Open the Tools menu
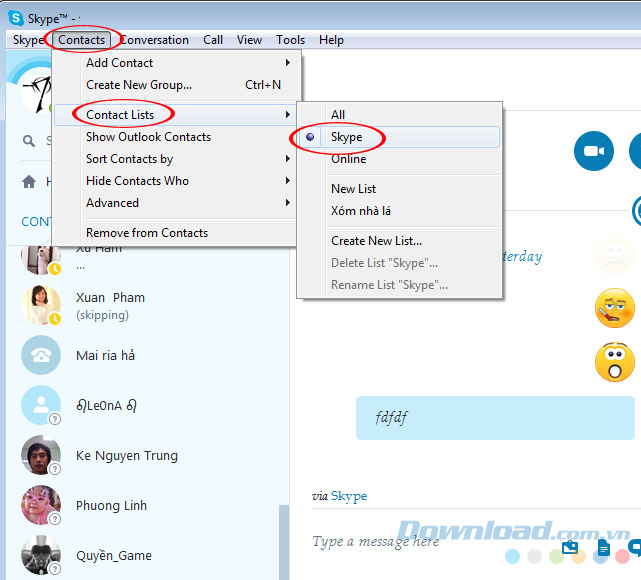Image resolution: width=641 pixels, height=580 pixels. click(290, 40)
